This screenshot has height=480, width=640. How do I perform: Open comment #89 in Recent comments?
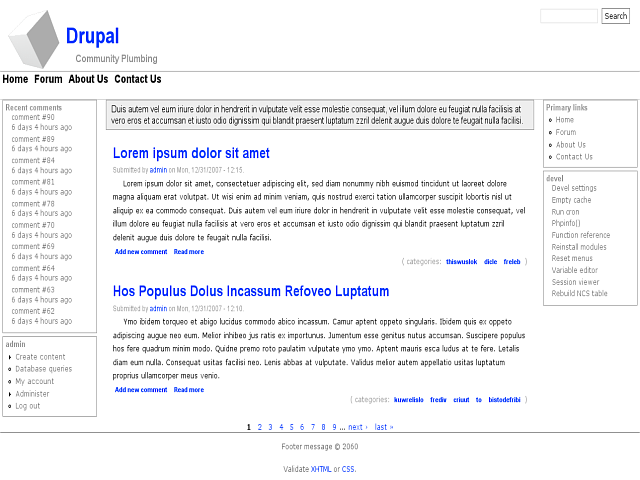pos(33,139)
